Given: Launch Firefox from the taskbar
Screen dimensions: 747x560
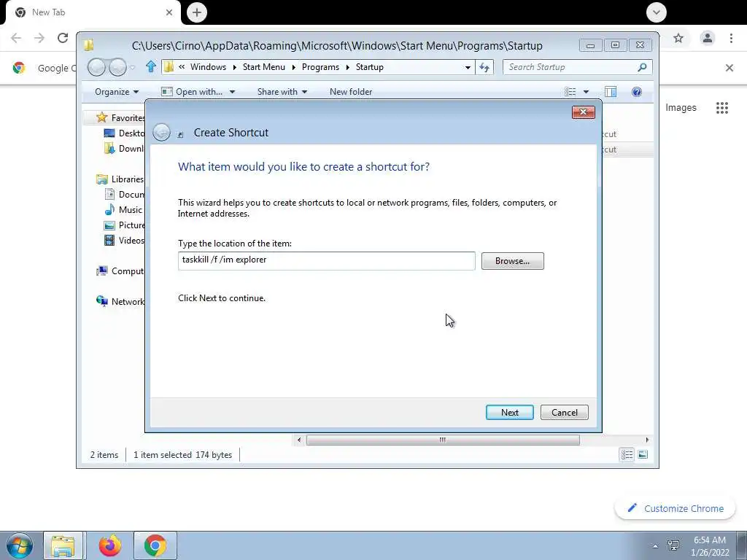Looking at the screenshot, I should 110,545.
